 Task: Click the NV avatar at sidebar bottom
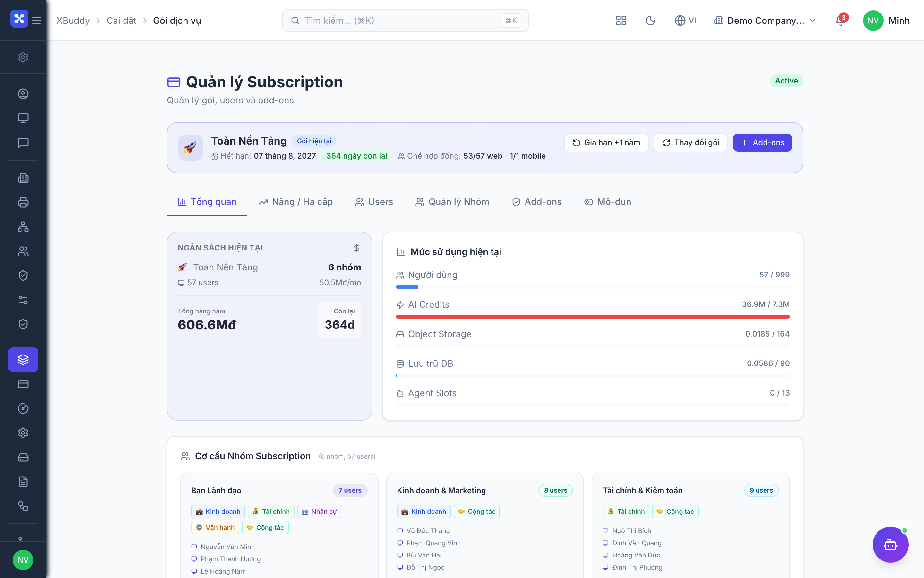(23, 560)
